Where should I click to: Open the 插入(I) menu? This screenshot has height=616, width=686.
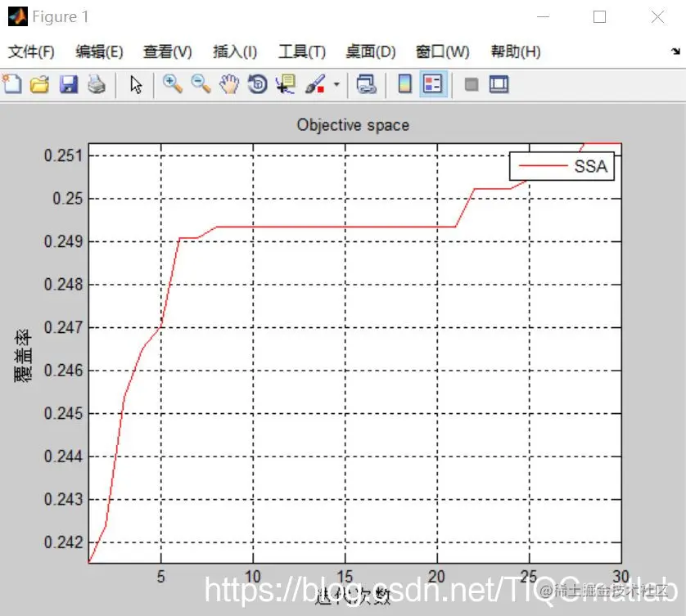tap(234, 51)
